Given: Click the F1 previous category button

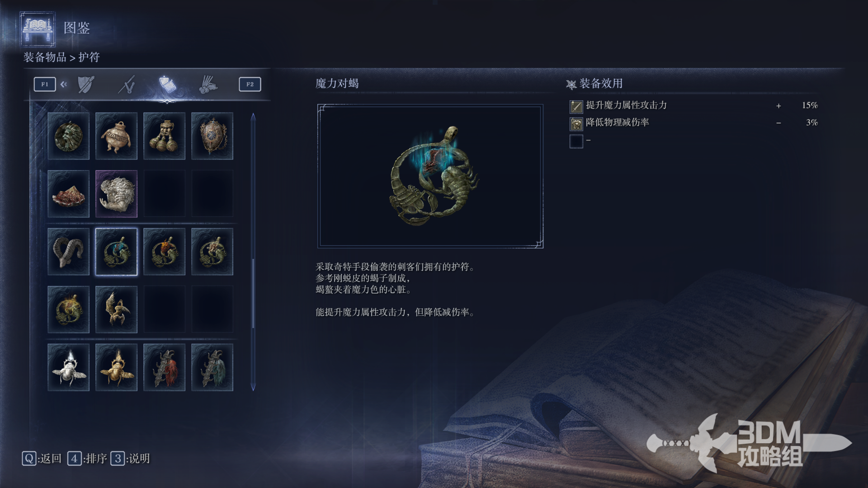Looking at the screenshot, I should pyautogui.click(x=45, y=84).
